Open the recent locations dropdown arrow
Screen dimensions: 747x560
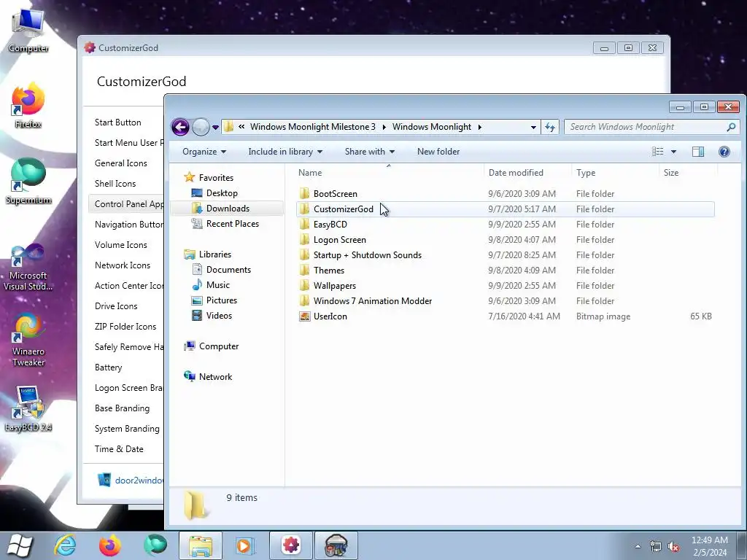point(215,127)
